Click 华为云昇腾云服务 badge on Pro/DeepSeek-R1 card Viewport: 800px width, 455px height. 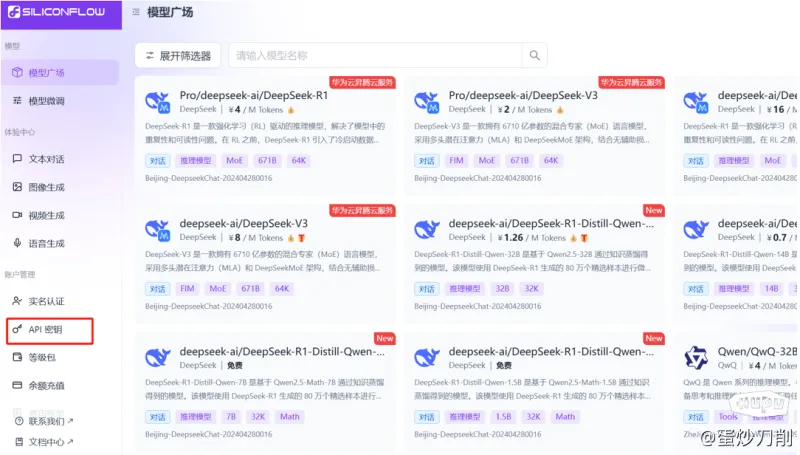tap(362, 82)
